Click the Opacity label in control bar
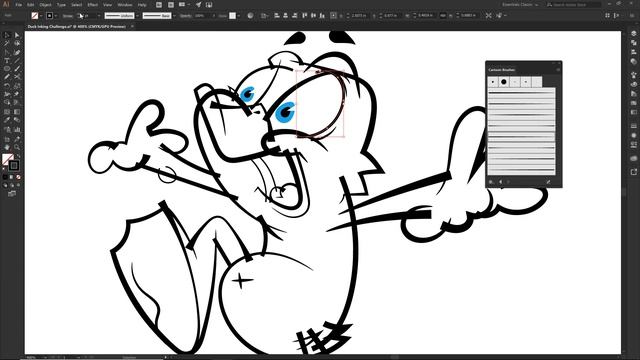The image size is (640, 360). [x=186, y=16]
